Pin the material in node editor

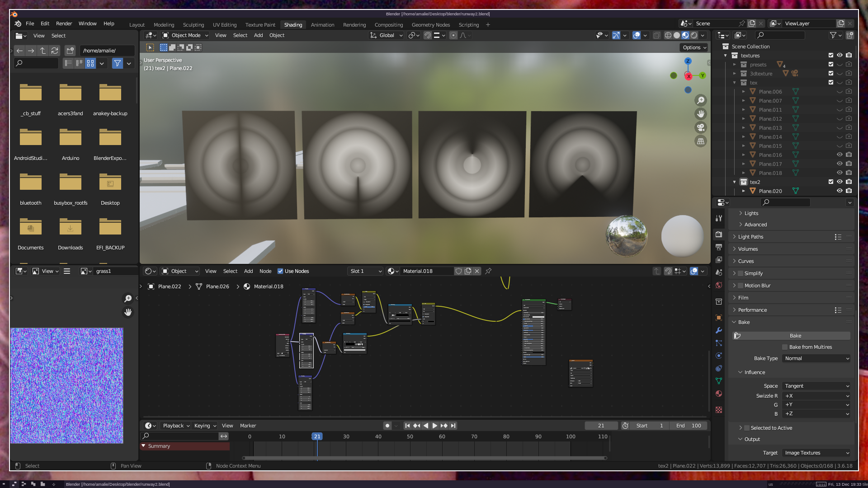coord(488,271)
